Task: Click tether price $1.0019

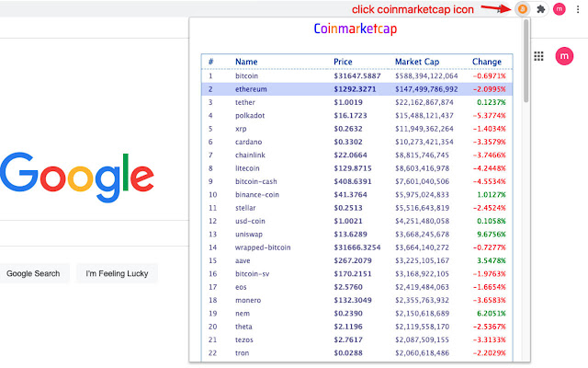Action: [x=348, y=102]
